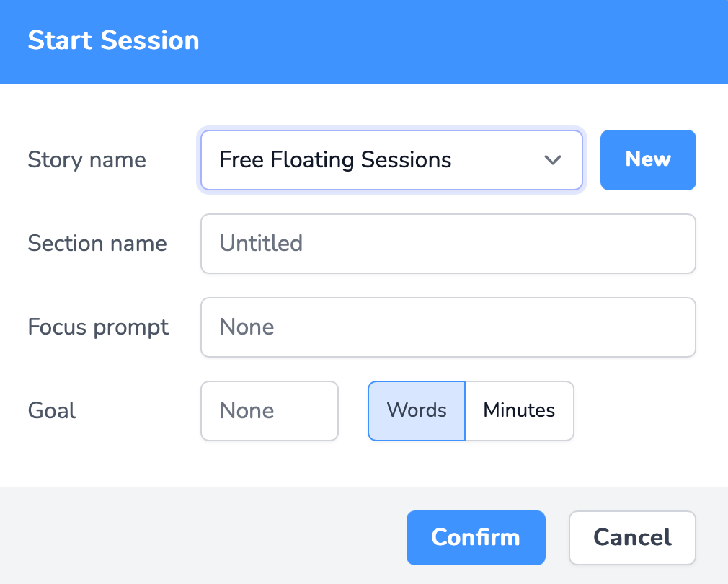Click the "Free Floating Sessions" selected value
Screen dimensions: 728x584
pos(335,160)
